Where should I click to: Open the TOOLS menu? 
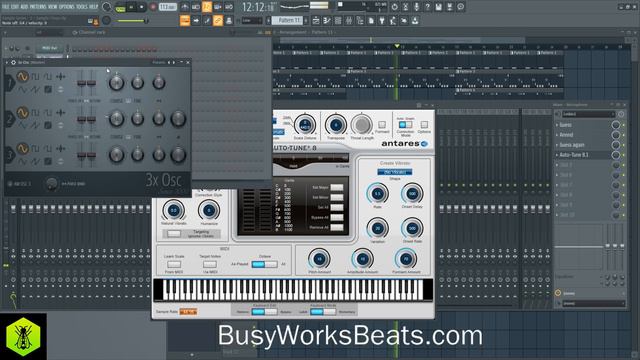(82, 7)
